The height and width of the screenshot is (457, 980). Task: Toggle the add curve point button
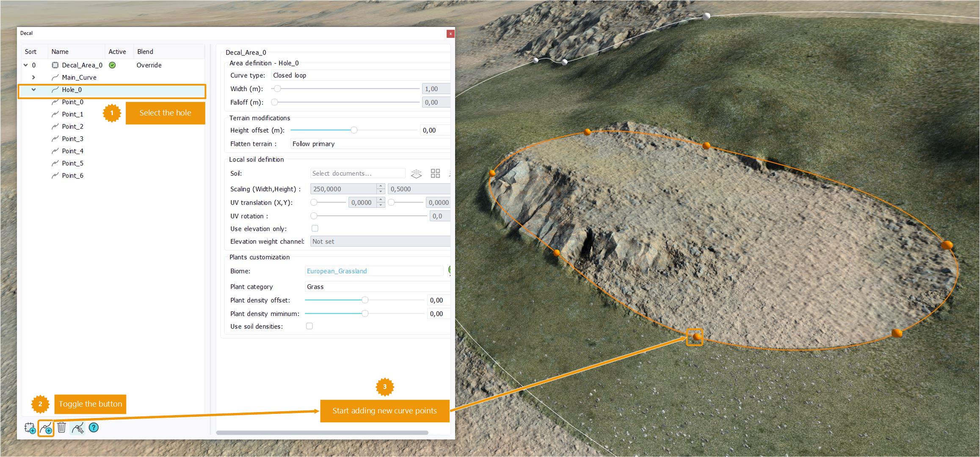click(46, 428)
